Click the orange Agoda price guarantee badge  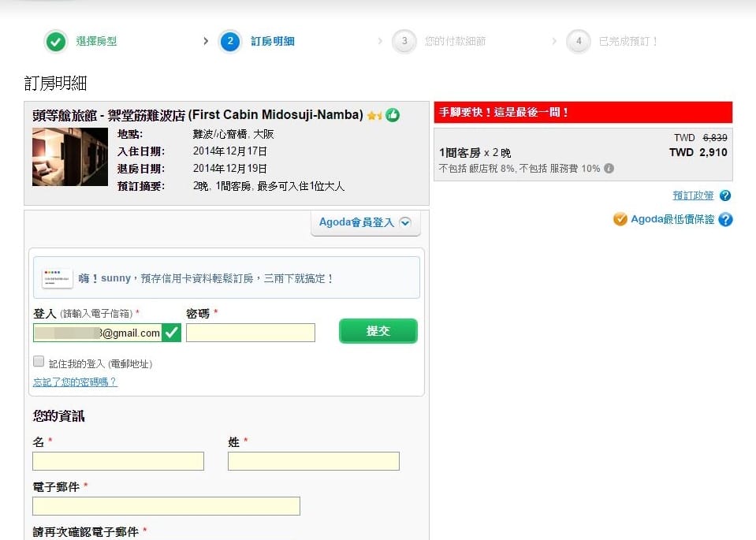620,219
